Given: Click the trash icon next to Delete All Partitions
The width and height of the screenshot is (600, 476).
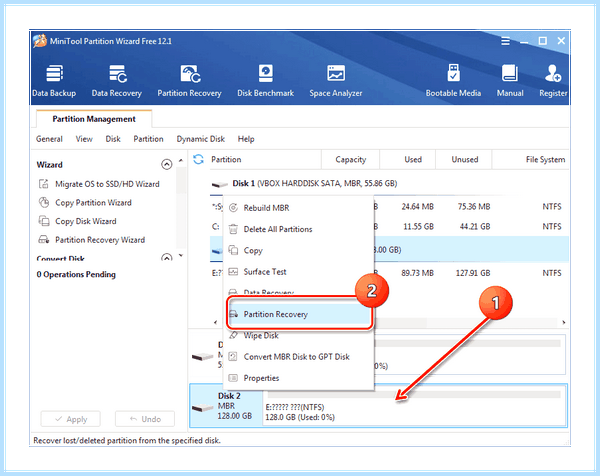Looking at the screenshot, I should pyautogui.click(x=233, y=229).
